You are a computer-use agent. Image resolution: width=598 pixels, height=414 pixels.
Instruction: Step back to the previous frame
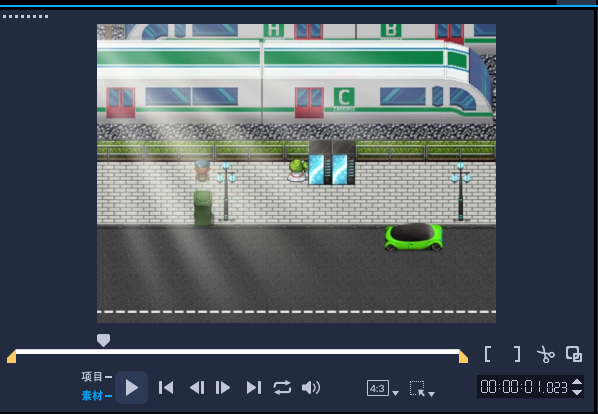coord(197,388)
